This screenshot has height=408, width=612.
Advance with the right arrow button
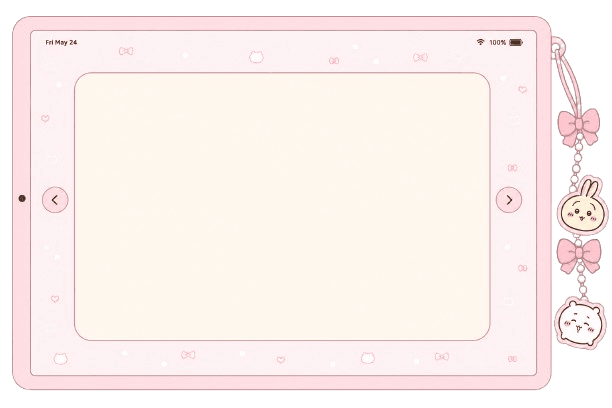point(509,200)
